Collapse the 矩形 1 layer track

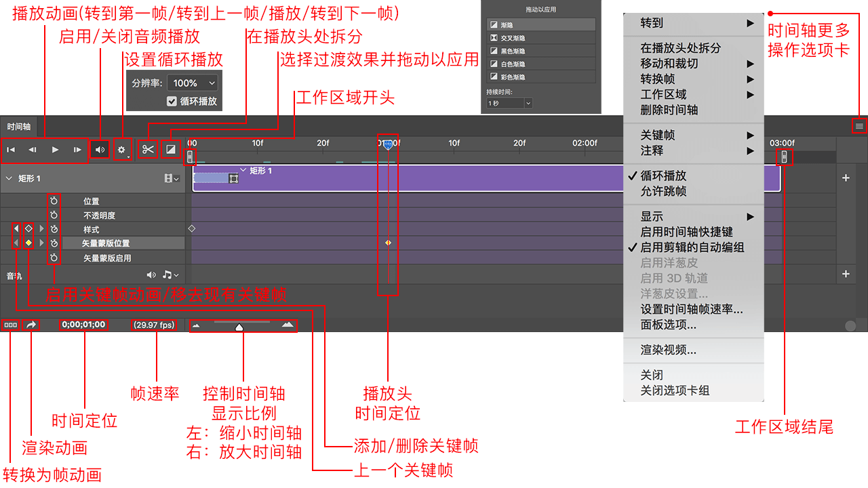9,179
